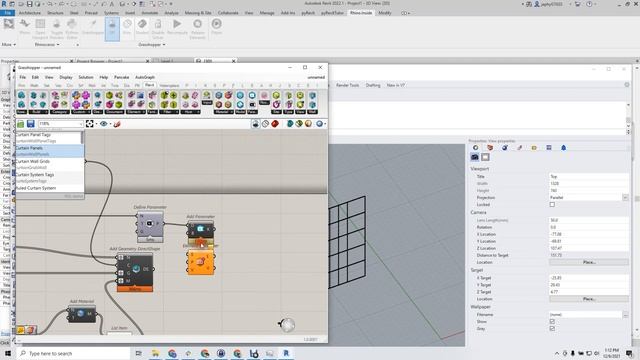Expand the Rhinoceros panel dropdown in Revit ribbon
This screenshot has height=360, width=640.
point(47,44)
